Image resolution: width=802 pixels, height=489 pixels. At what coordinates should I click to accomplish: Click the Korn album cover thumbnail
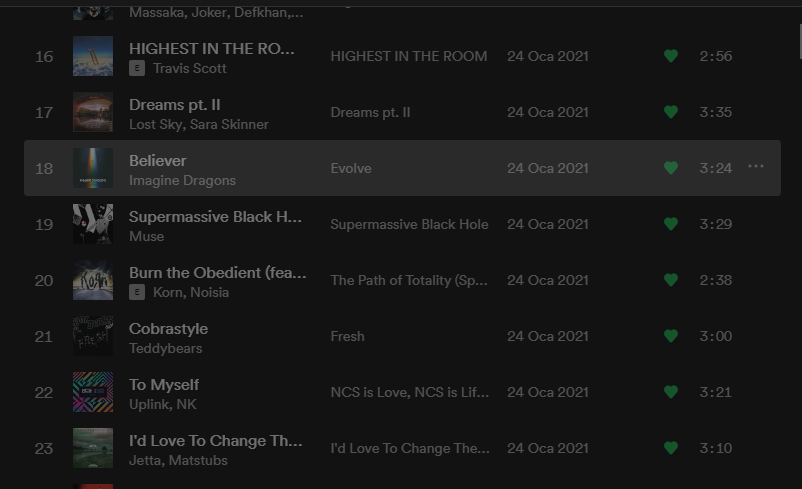[x=93, y=280]
